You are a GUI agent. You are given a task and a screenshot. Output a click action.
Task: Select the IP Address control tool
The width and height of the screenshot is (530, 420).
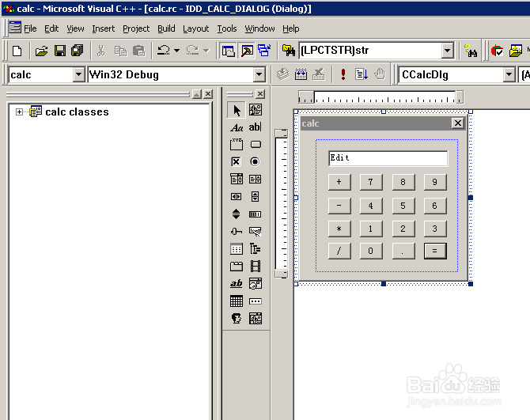[256, 301]
